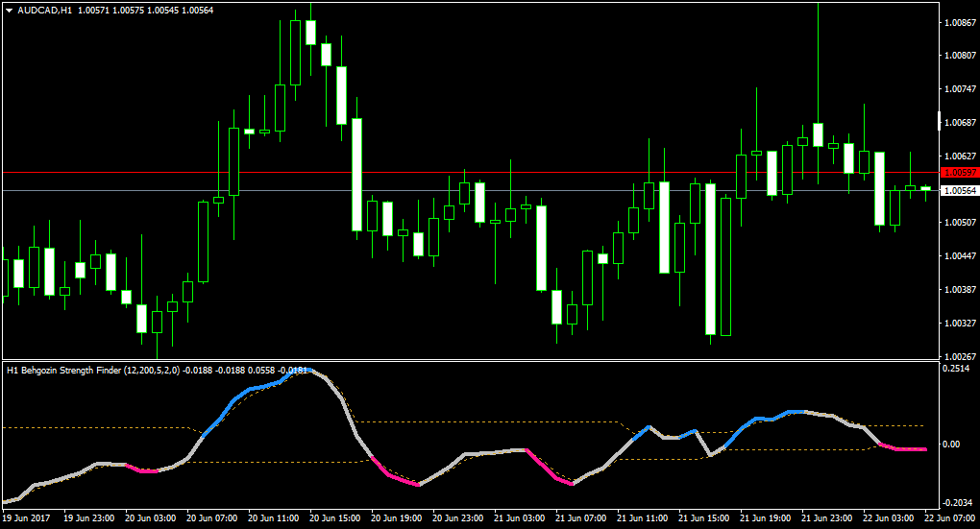Click the 19 Jun 2017 date label
Viewport: 980px width, 529px height.
pos(26,518)
